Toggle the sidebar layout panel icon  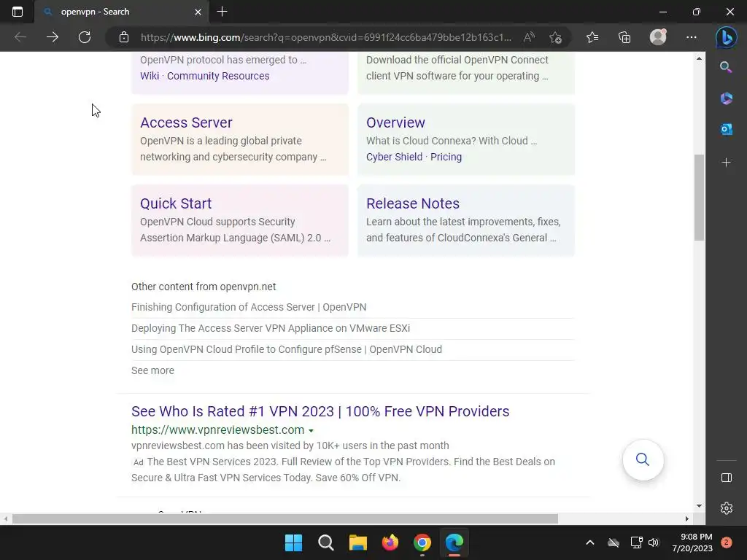pyautogui.click(x=726, y=478)
